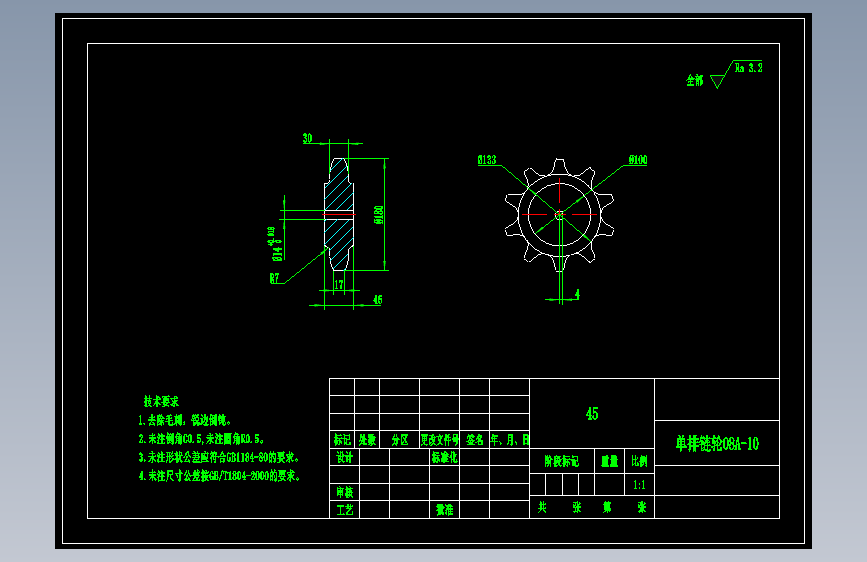Screen dimensions: 867x562
Task: Click technical note 3 referencing GB1184-80
Action: tap(220, 457)
